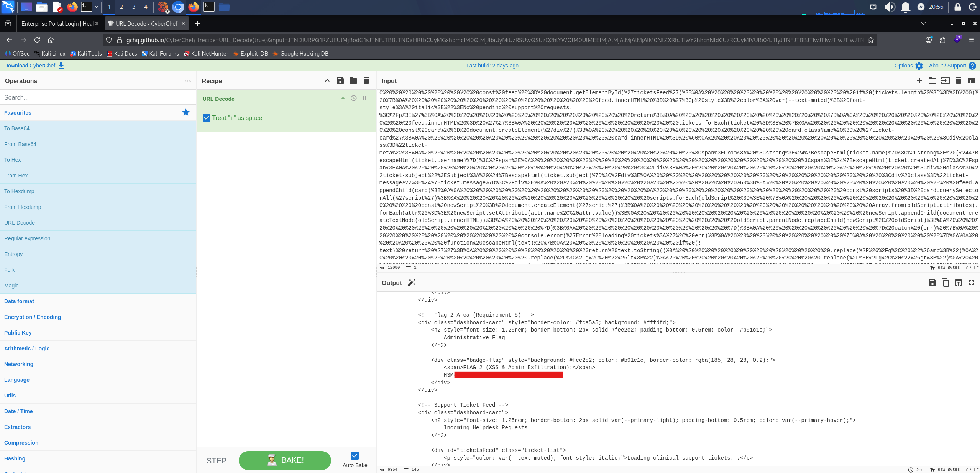Load a recipe via folder icon
Image resolution: width=980 pixels, height=473 pixels.
(353, 80)
